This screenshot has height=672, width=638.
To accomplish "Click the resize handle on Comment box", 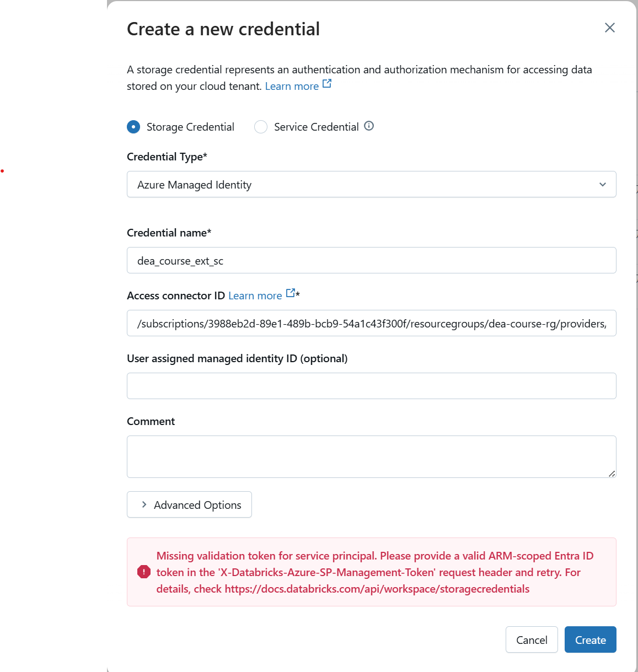I will point(612,473).
